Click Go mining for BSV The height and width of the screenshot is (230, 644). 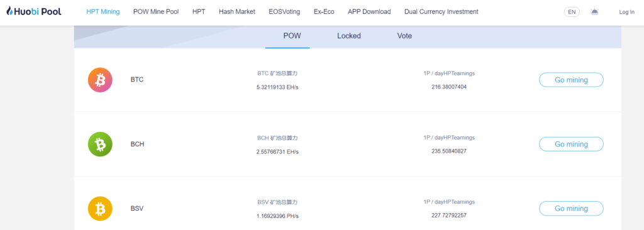point(571,209)
